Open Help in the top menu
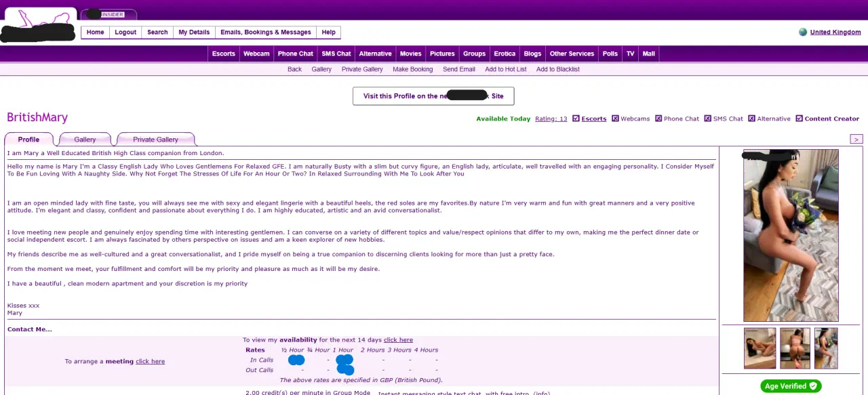This screenshot has height=395, width=868. click(328, 33)
